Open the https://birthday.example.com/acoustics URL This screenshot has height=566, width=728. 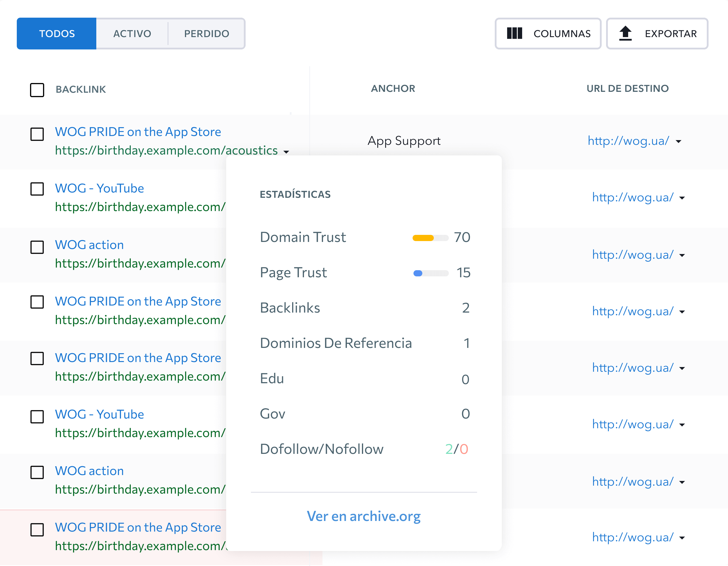click(166, 151)
